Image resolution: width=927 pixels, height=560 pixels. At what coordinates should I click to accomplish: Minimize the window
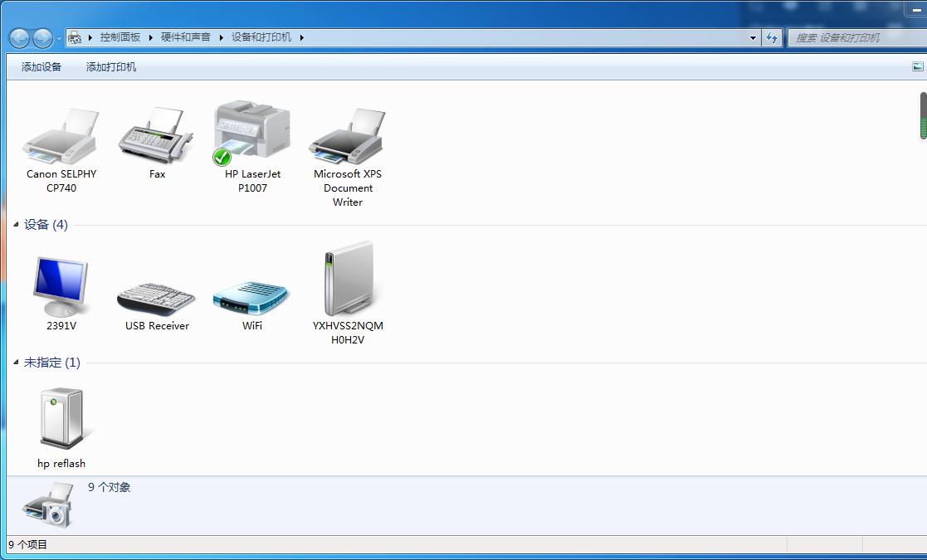[x=916, y=9]
